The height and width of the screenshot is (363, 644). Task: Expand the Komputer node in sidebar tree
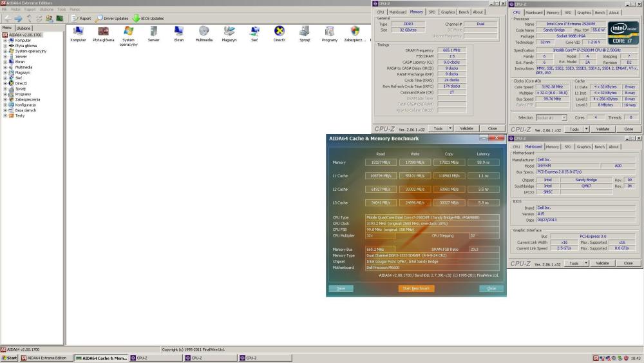click(5, 40)
